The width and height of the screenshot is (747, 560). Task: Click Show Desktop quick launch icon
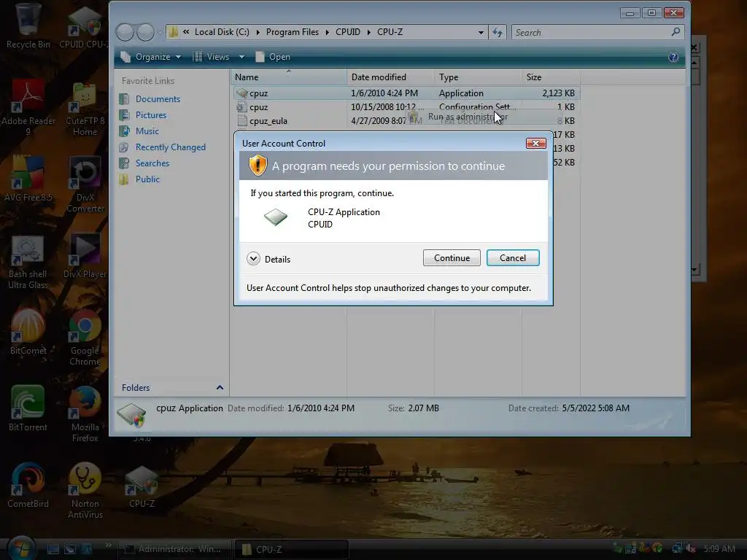click(x=53, y=549)
